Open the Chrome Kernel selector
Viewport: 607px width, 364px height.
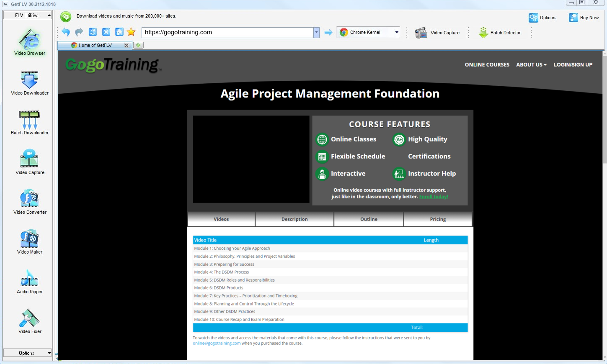[369, 32]
